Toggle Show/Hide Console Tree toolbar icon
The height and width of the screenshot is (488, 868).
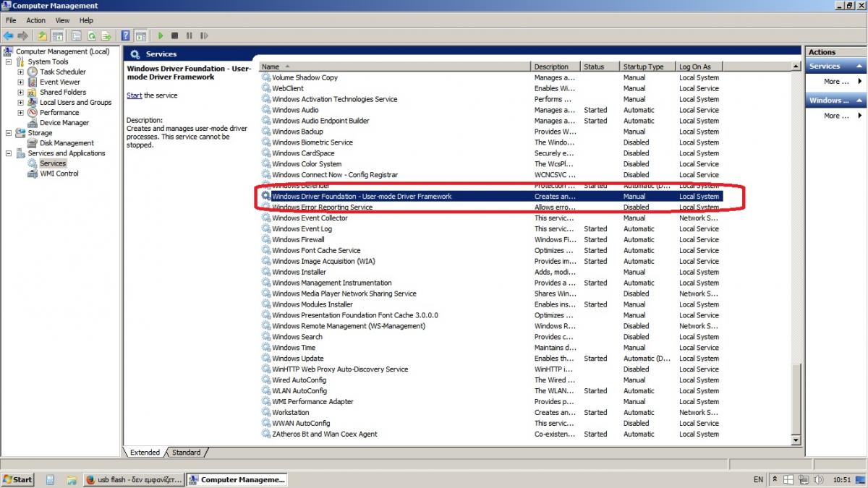tap(57, 35)
